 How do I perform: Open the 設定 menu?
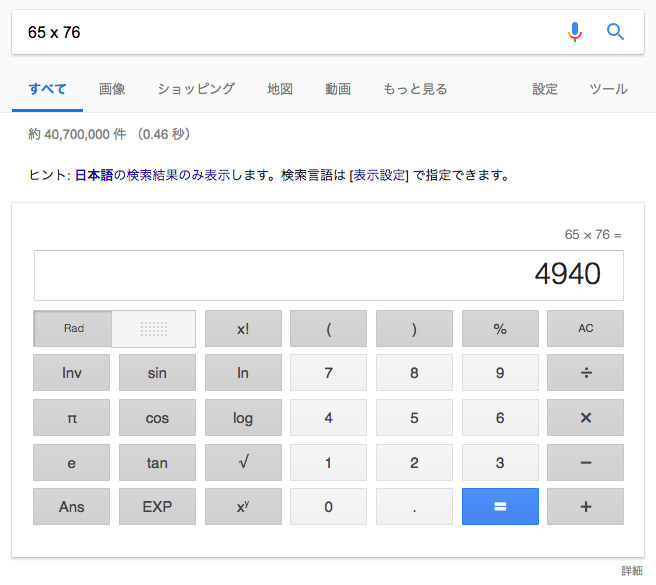545,89
